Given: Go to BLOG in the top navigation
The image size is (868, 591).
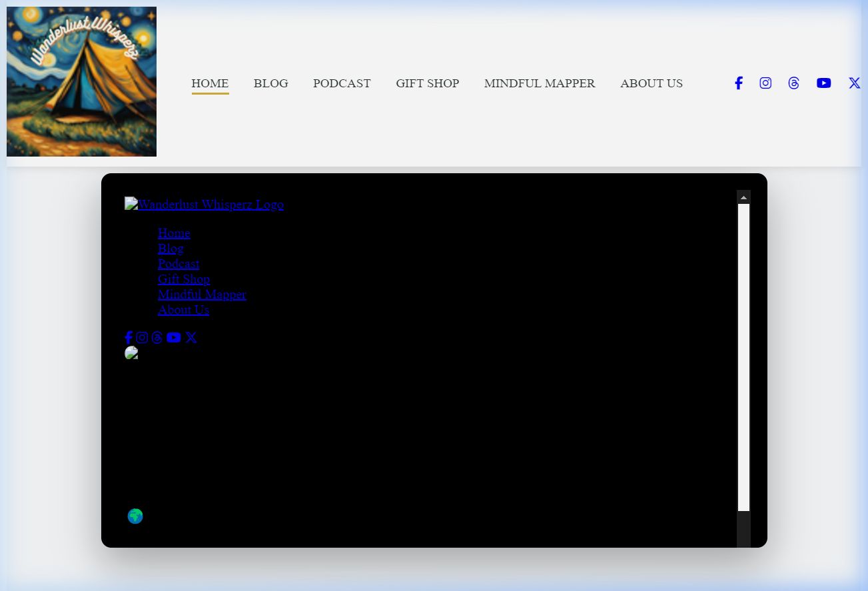Looking at the screenshot, I should 270,83.
